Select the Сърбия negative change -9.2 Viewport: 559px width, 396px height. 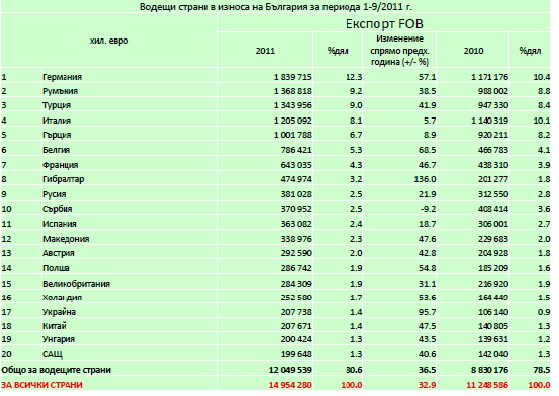tap(428, 209)
